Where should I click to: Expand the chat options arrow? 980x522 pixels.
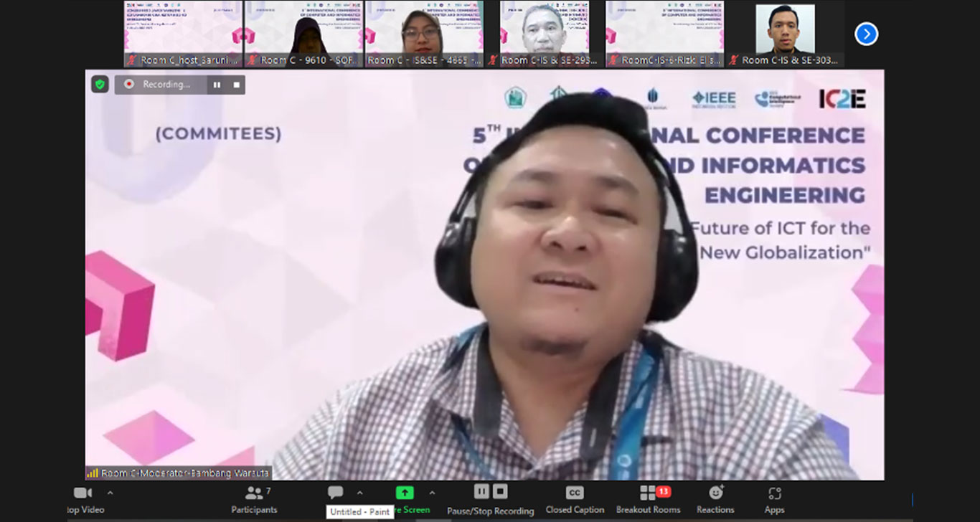pyautogui.click(x=359, y=493)
